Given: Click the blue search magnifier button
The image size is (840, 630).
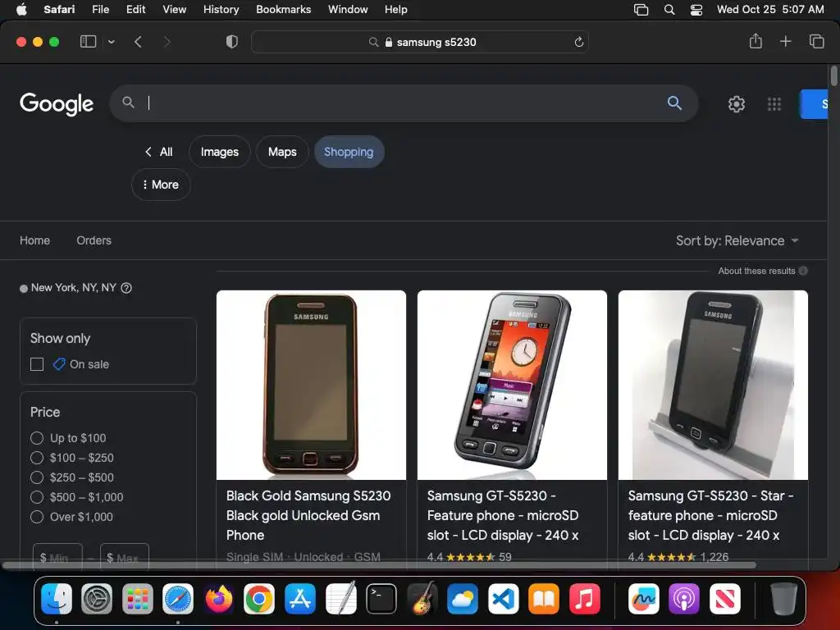Looking at the screenshot, I should (674, 103).
